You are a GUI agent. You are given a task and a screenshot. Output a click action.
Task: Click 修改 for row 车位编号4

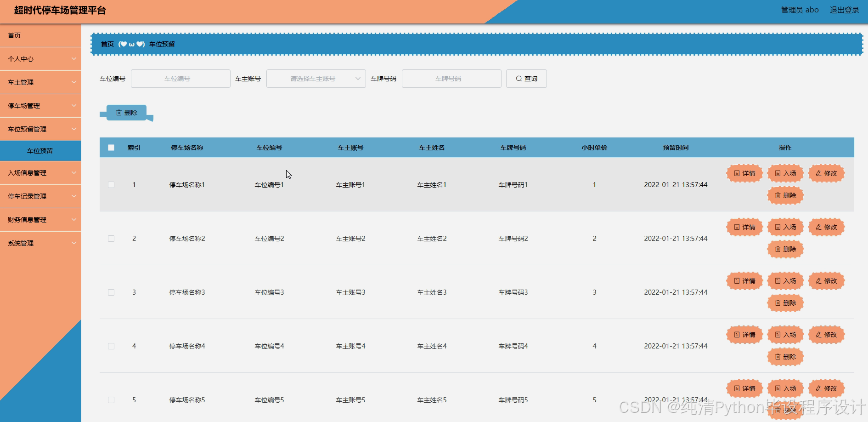point(826,335)
